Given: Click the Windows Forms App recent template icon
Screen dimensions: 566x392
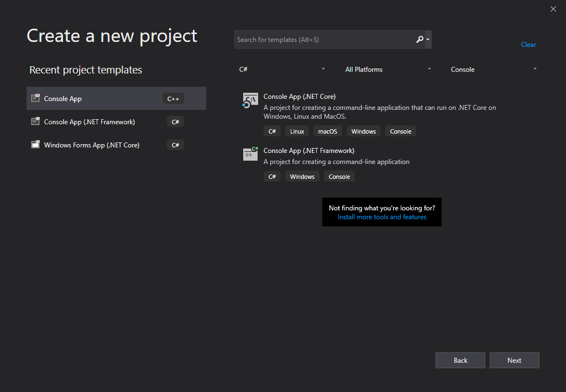Looking at the screenshot, I should pos(35,145).
